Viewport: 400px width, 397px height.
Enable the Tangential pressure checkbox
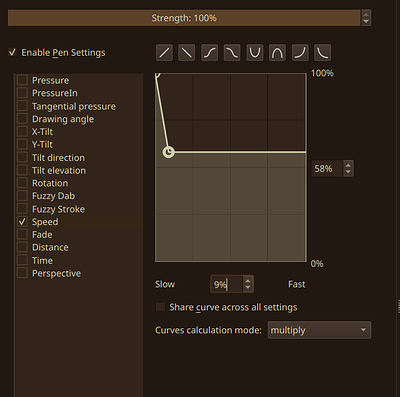[22, 106]
